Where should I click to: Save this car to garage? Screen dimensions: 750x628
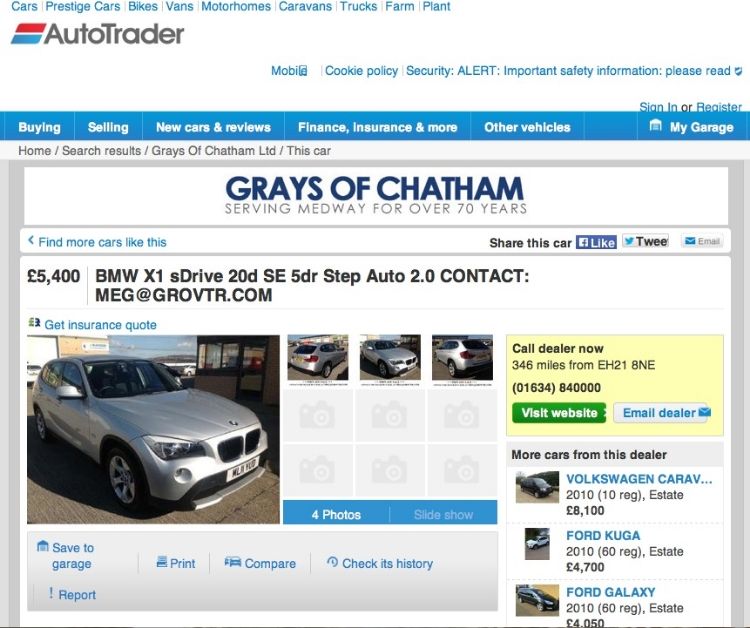[66, 555]
